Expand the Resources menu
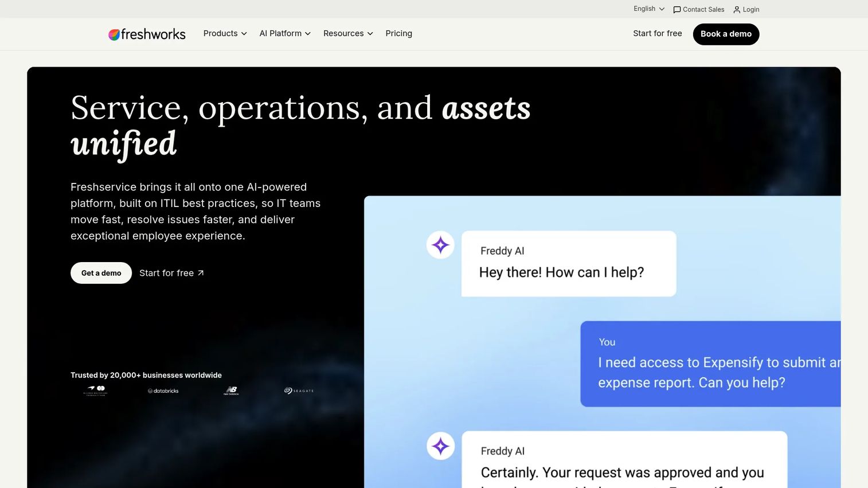This screenshot has width=868, height=488. tap(348, 34)
